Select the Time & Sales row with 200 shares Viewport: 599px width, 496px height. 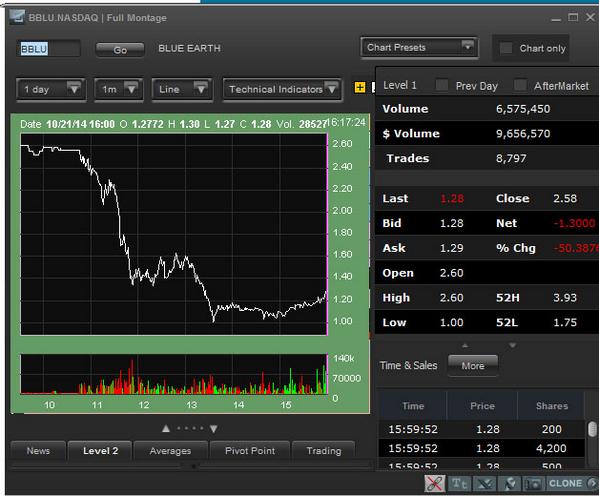[481, 429]
